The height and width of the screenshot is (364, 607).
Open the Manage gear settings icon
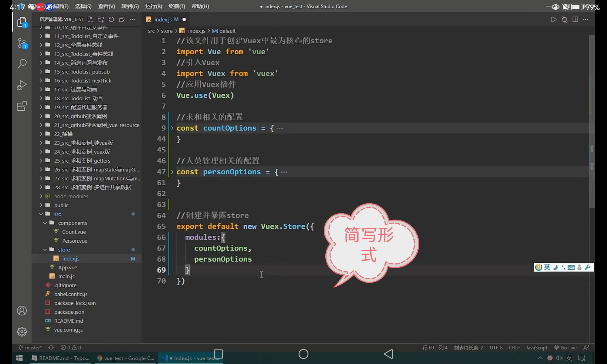click(x=22, y=332)
